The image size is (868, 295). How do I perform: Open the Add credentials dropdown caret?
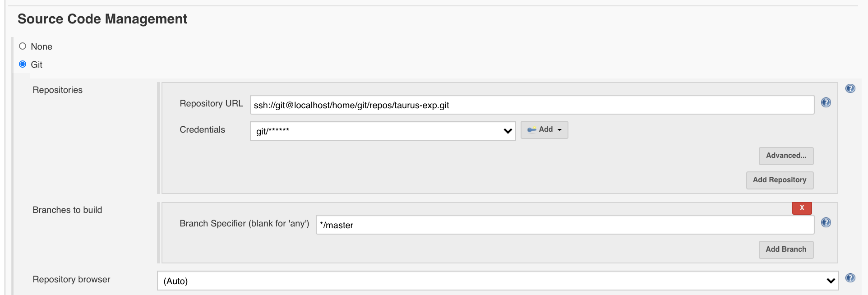click(559, 130)
